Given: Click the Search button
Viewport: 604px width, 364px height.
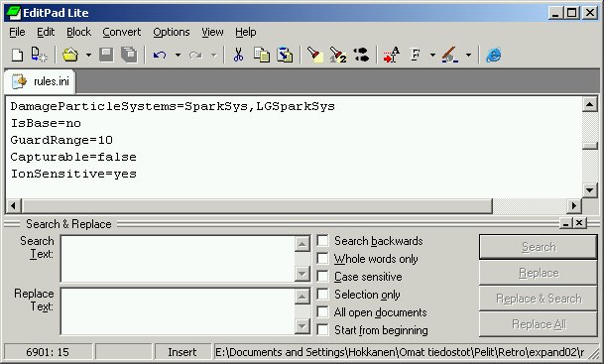Looking at the screenshot, I should (x=539, y=247).
